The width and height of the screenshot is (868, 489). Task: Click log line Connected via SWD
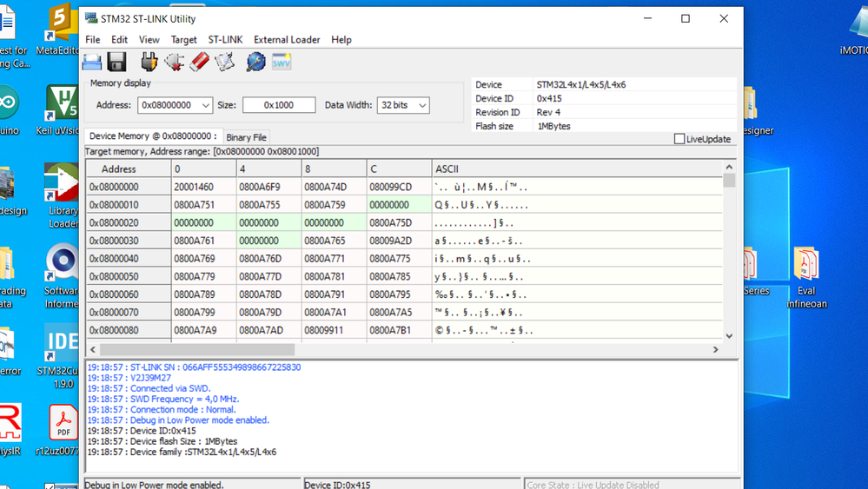click(x=149, y=388)
